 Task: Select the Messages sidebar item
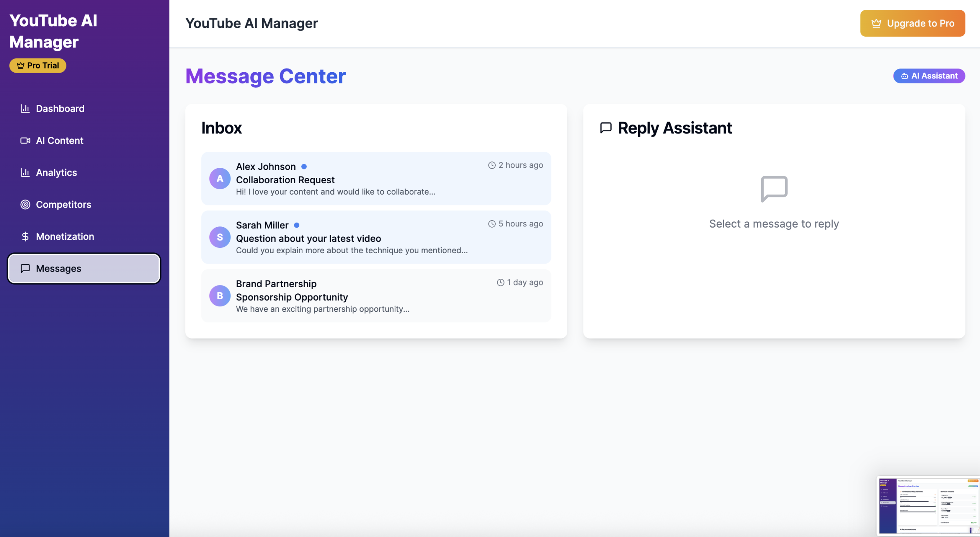click(x=84, y=268)
